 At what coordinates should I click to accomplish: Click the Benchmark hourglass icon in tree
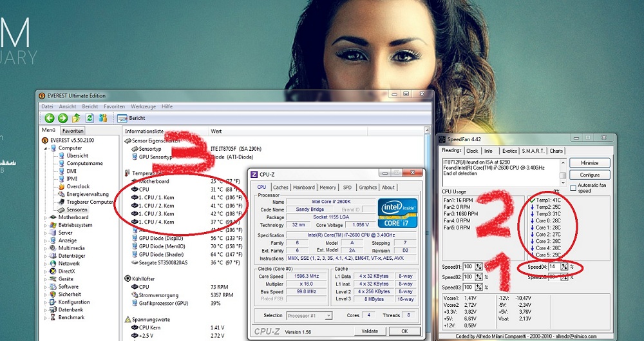[53, 318]
